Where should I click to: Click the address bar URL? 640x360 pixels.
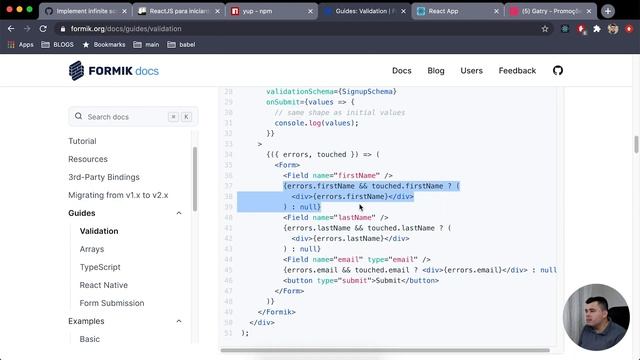click(126, 29)
